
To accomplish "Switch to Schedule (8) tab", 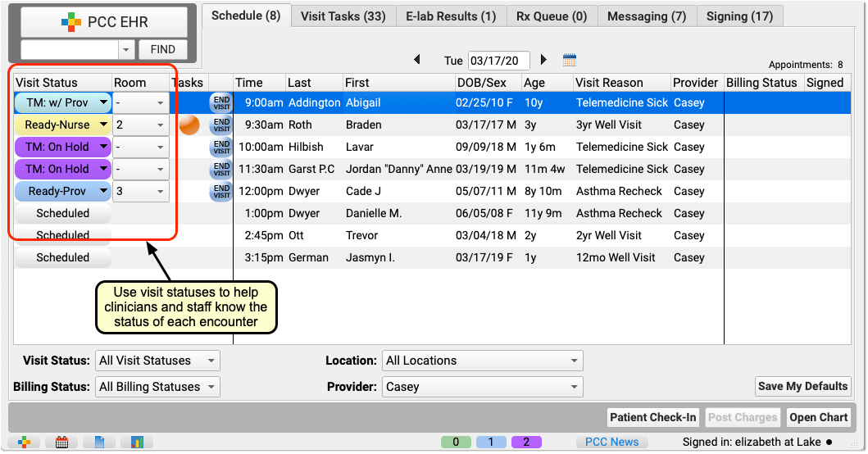I will pos(246,16).
